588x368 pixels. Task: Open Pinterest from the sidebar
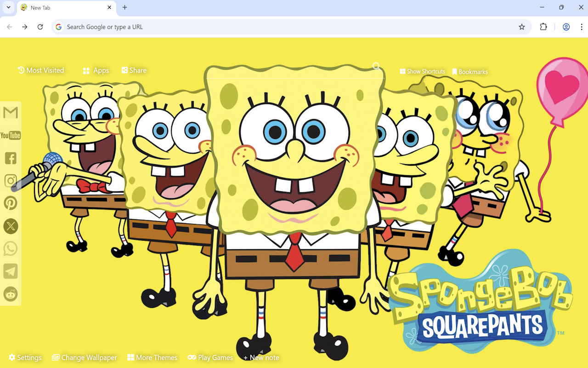[x=10, y=203]
